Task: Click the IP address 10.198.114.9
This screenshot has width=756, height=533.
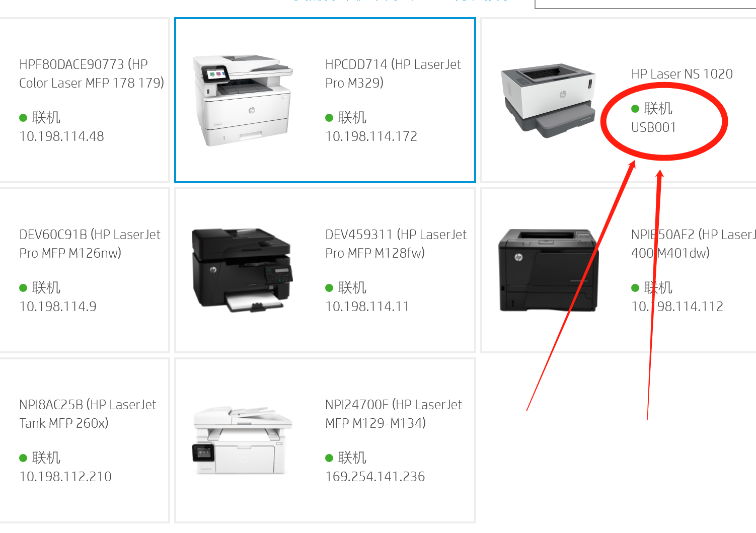Action: 58,307
